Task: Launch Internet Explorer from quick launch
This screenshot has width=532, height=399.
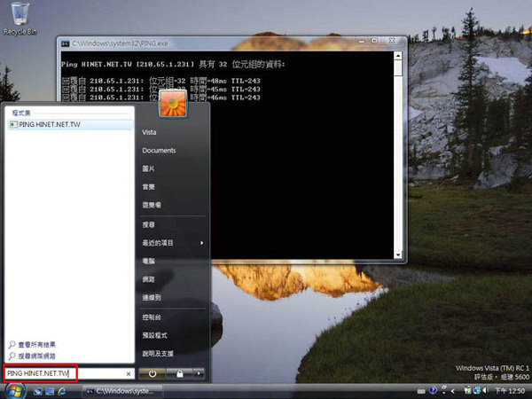Action: coord(62,391)
